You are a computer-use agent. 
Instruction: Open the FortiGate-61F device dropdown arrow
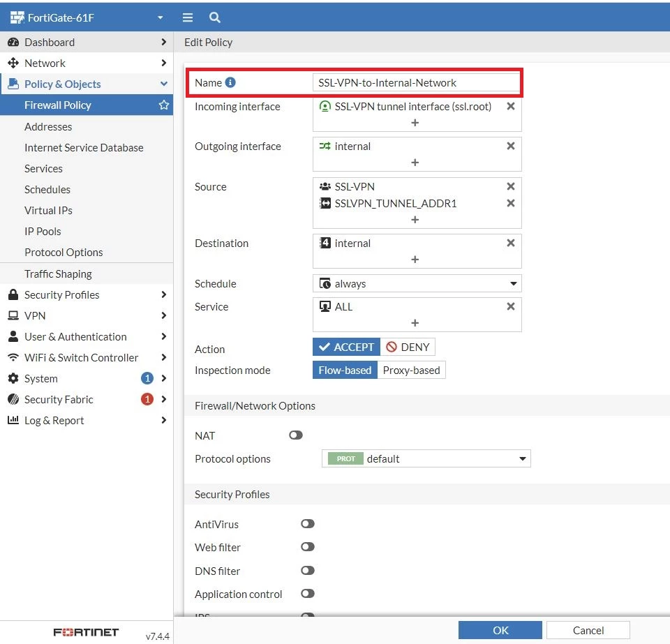coord(161,17)
